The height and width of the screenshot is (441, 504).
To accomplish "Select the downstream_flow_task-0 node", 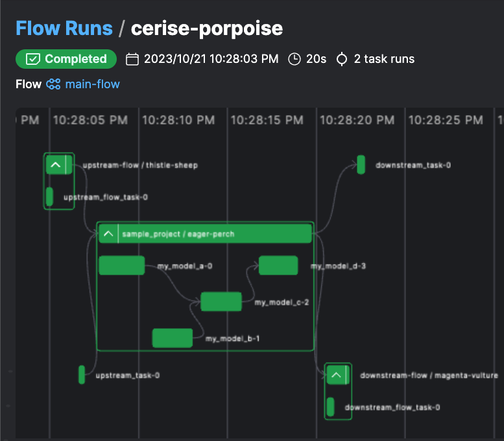I will point(331,407).
